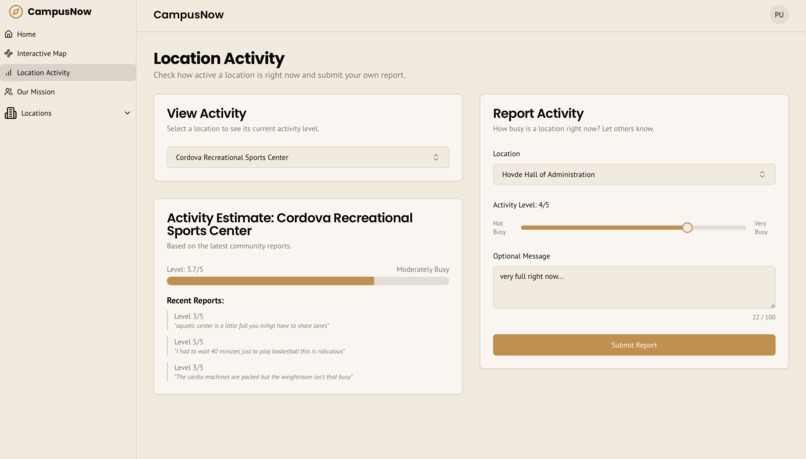Click the "Level 5/5" recent report
The height and width of the screenshot is (459, 806).
[x=189, y=342]
